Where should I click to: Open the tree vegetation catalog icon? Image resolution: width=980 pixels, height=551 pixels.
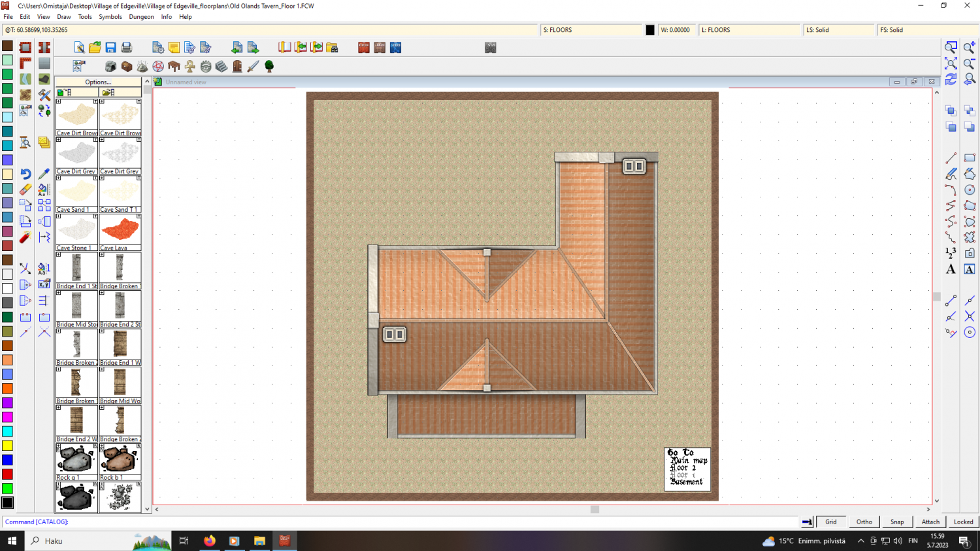[x=269, y=66]
